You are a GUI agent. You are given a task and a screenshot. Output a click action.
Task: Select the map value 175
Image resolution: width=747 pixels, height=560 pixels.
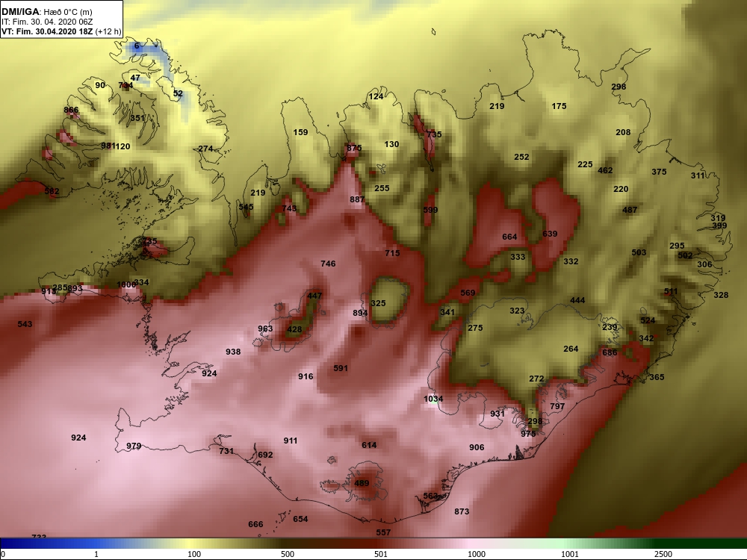click(560, 106)
